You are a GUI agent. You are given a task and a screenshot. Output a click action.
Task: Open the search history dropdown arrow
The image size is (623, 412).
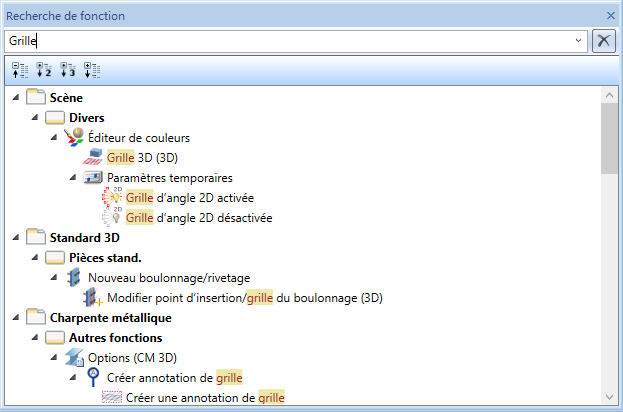(578, 41)
